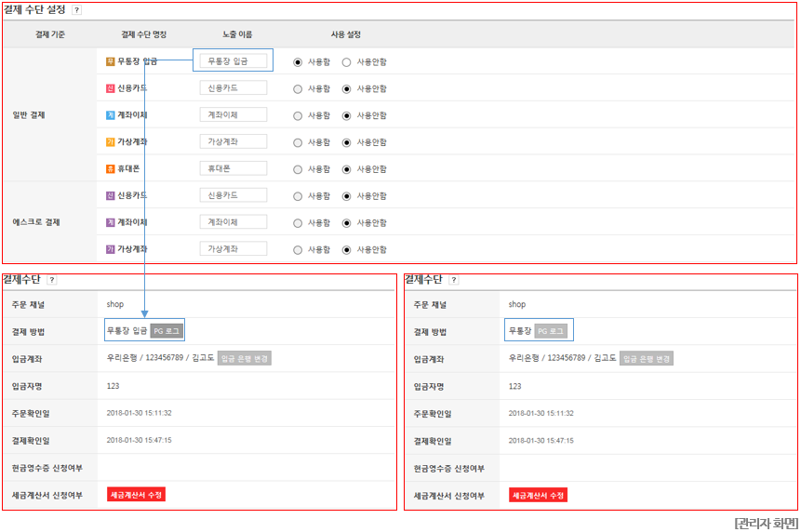Click left panel 2018-01-30 15:11:32 주문확인일 value
The width and height of the screenshot is (801, 532).
click(139, 413)
